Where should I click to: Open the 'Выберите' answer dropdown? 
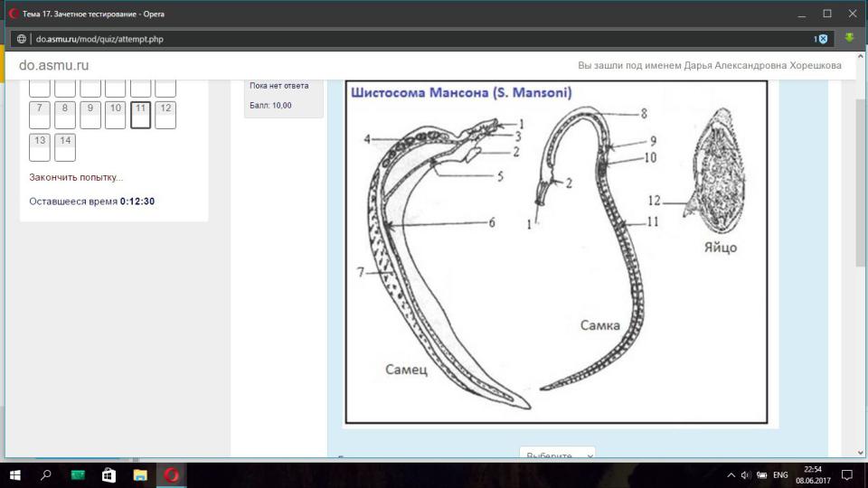[x=557, y=453]
